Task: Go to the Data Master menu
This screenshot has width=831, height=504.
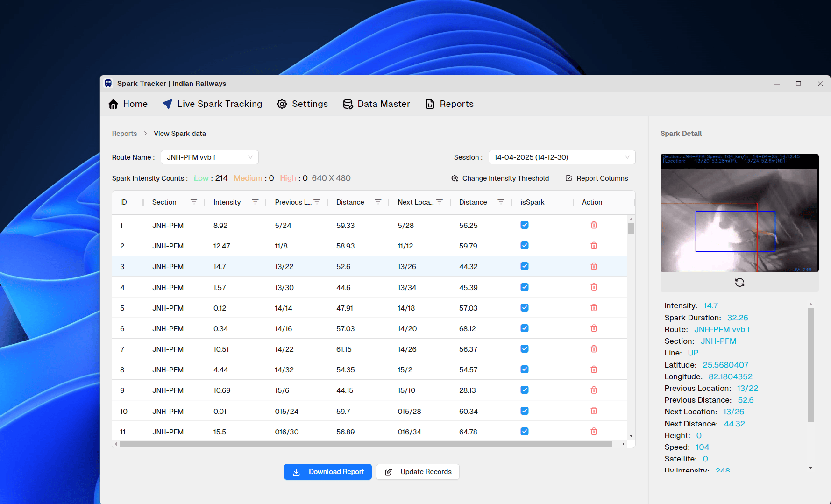Action: click(x=376, y=104)
